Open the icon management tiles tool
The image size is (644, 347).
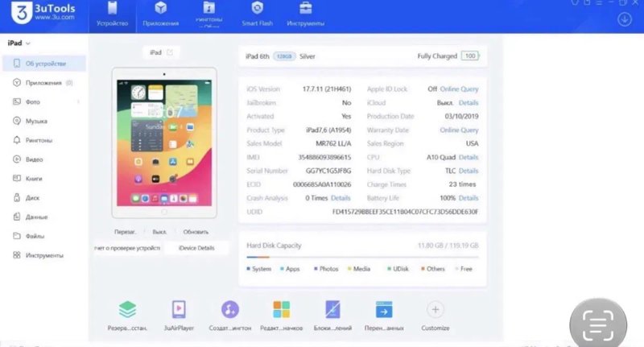click(x=281, y=310)
